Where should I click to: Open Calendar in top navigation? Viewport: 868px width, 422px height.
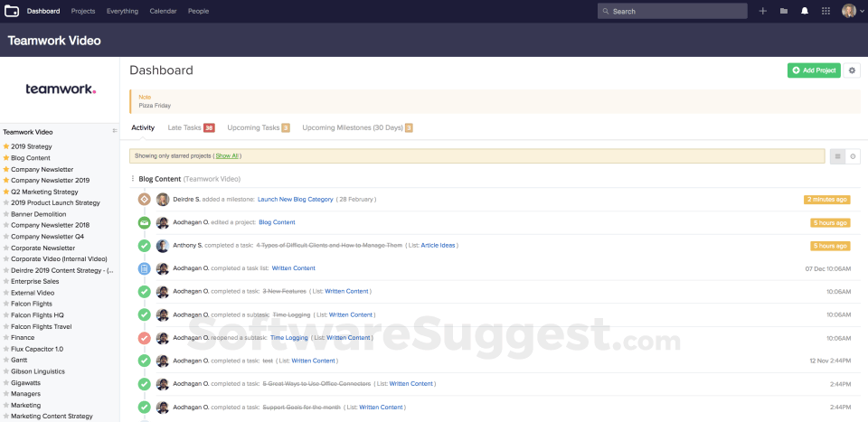pyautogui.click(x=163, y=11)
